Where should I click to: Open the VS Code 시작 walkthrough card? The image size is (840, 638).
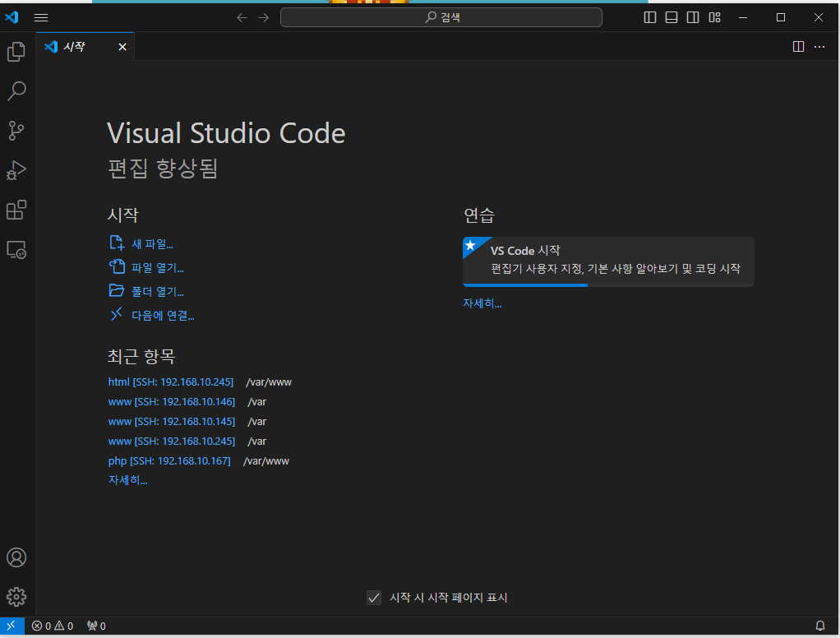point(608,261)
